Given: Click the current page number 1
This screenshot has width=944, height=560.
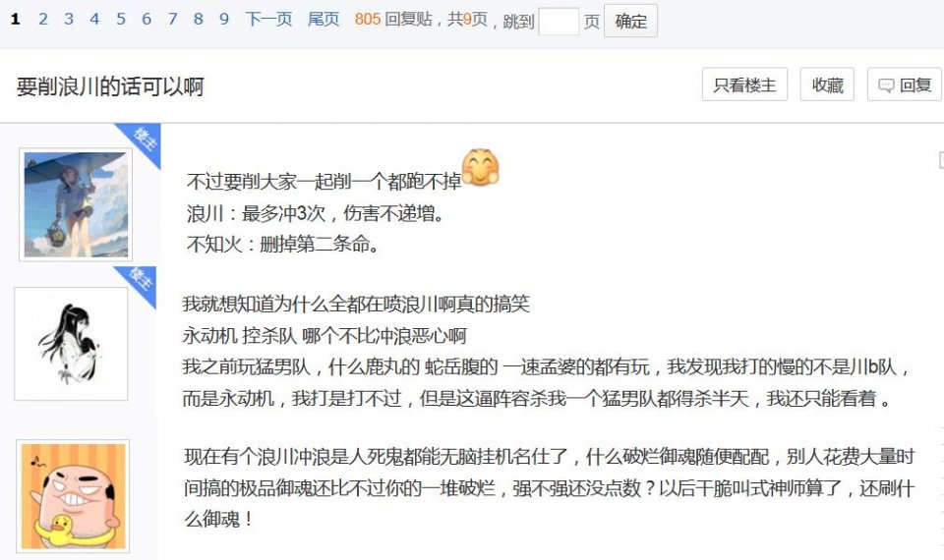Looking at the screenshot, I should [16, 20].
